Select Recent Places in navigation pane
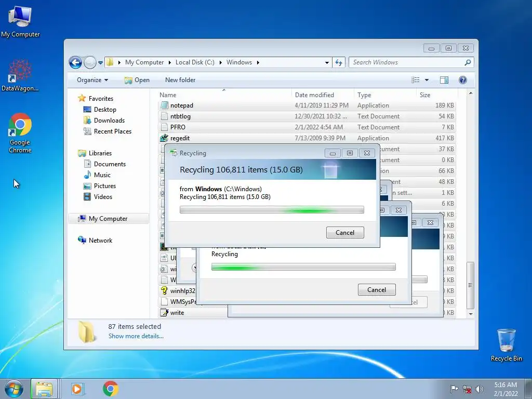532x399 pixels. [107, 131]
